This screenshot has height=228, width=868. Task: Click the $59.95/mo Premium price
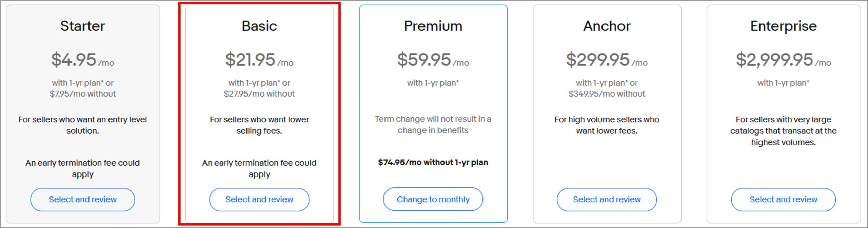point(433,60)
